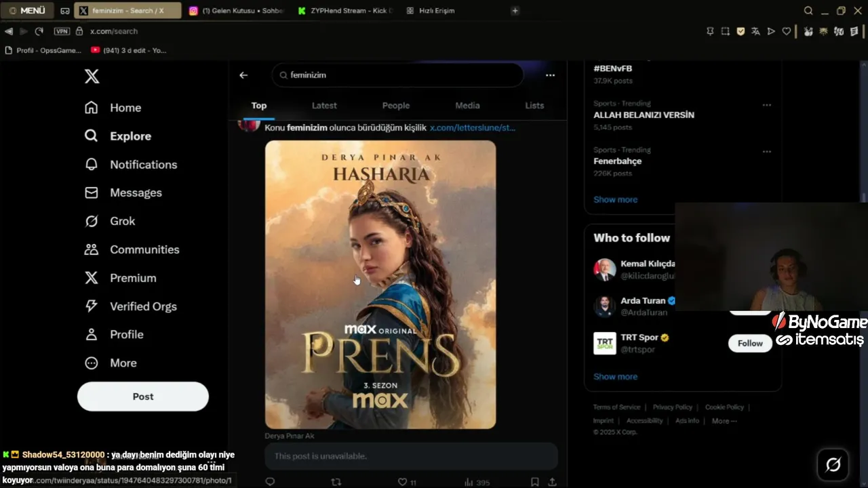Screen dimensions: 868x488
Task: Switch to the ZYPHend Stream Kick tab
Action: coord(344,11)
